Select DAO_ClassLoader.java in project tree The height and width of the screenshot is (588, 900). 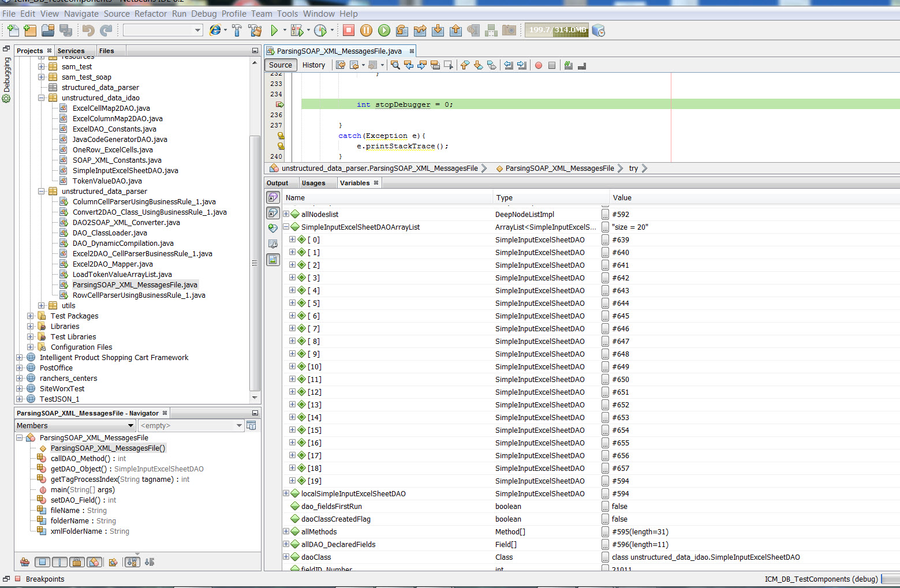point(110,233)
